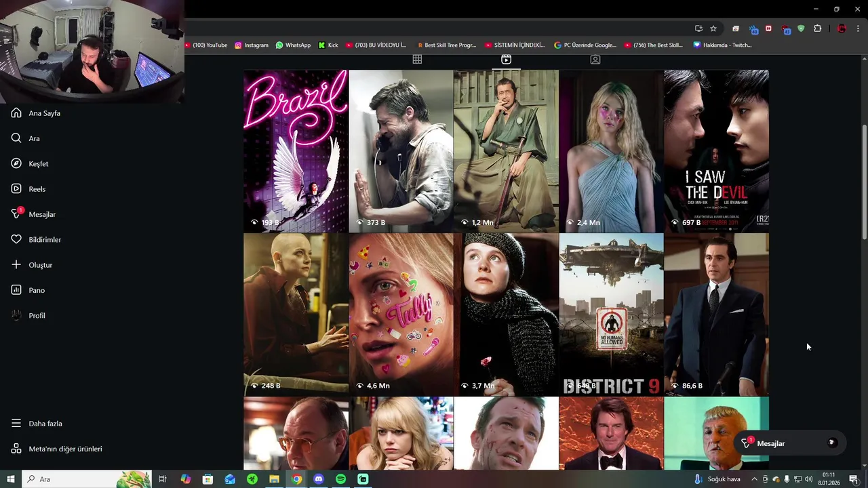This screenshot has height=488, width=868.
Task: Show Bildirimler notifications
Action: coord(36,240)
